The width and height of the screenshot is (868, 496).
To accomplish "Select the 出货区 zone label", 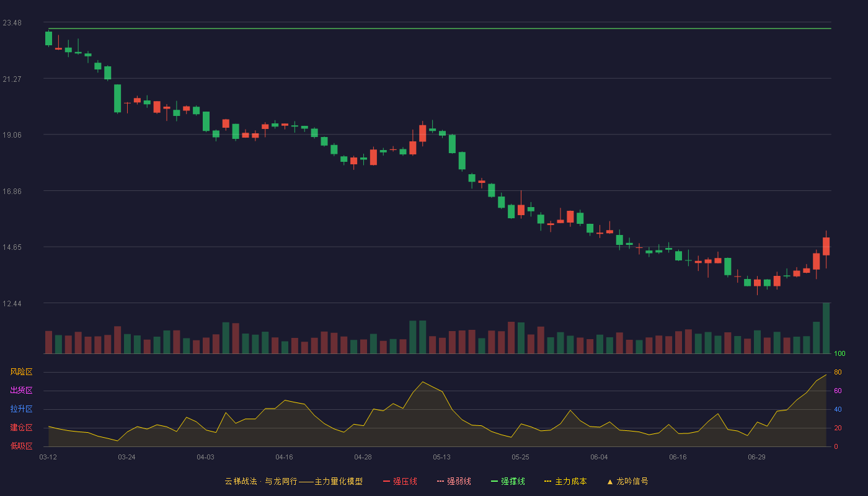I will (21, 391).
